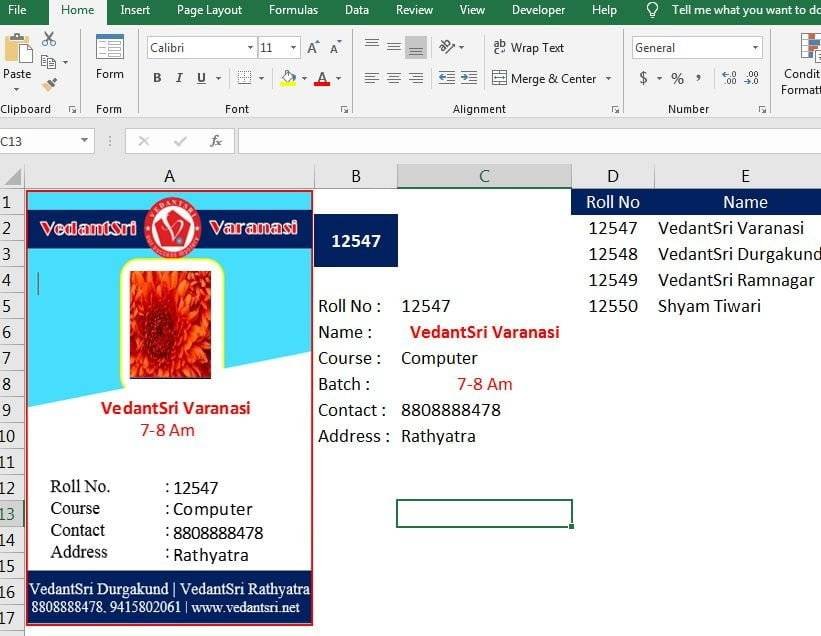821x636 pixels.
Task: Toggle bold formatting
Action: point(156,77)
